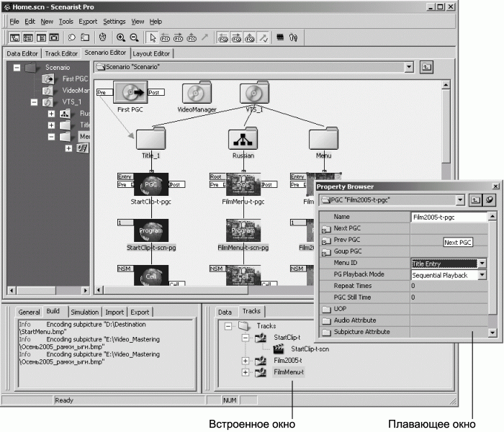Viewport: 504px width, 432px height.
Task: Switch to the Simulation tab
Action: pyautogui.click(x=85, y=312)
